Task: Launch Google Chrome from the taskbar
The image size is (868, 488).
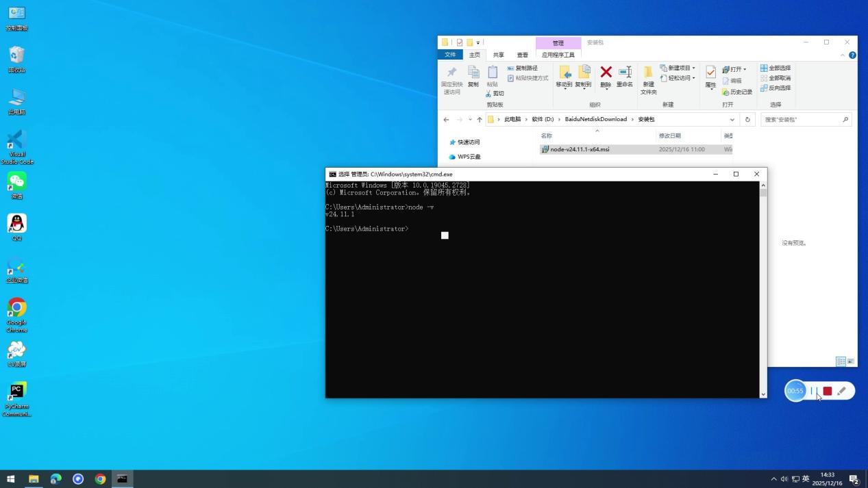Action: coord(100,478)
